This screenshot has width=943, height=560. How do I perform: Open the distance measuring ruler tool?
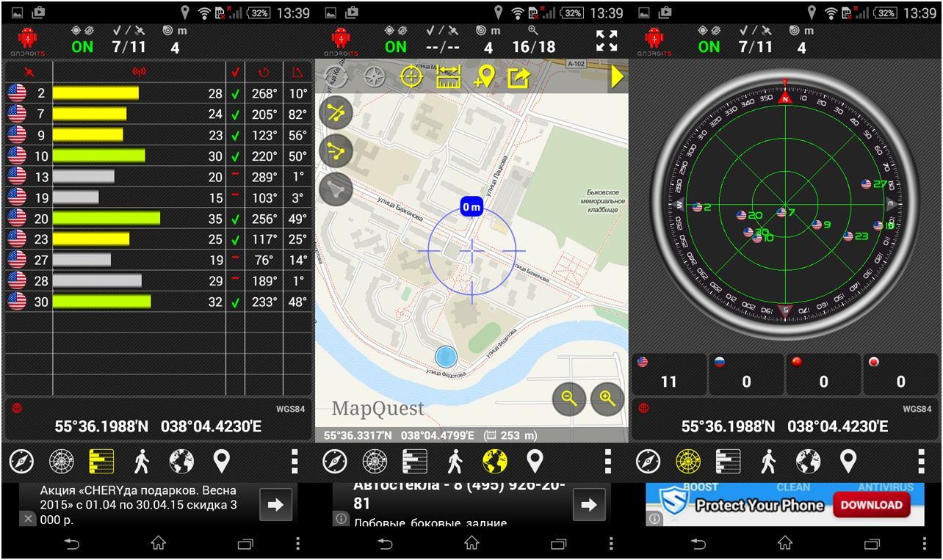pos(447,77)
